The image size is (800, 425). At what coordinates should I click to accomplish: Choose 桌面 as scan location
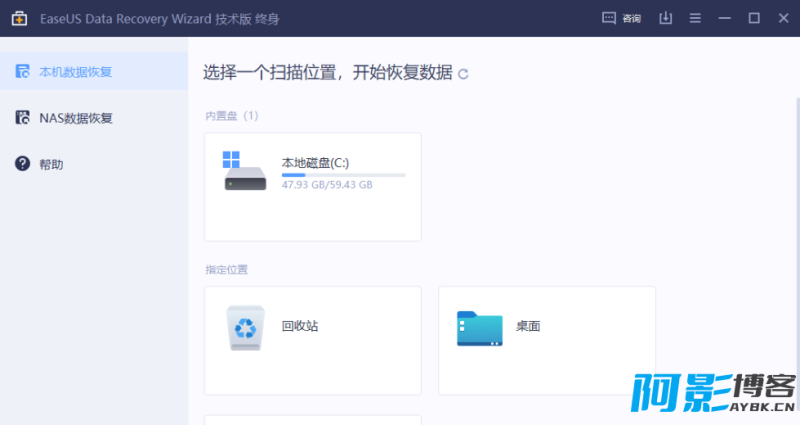tap(547, 340)
